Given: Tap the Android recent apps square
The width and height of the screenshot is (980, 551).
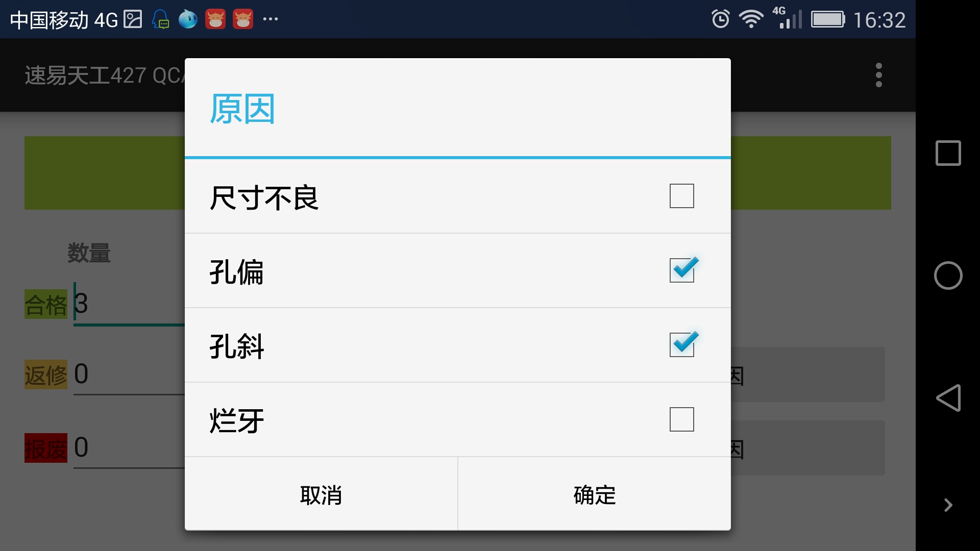Looking at the screenshot, I should (x=948, y=153).
